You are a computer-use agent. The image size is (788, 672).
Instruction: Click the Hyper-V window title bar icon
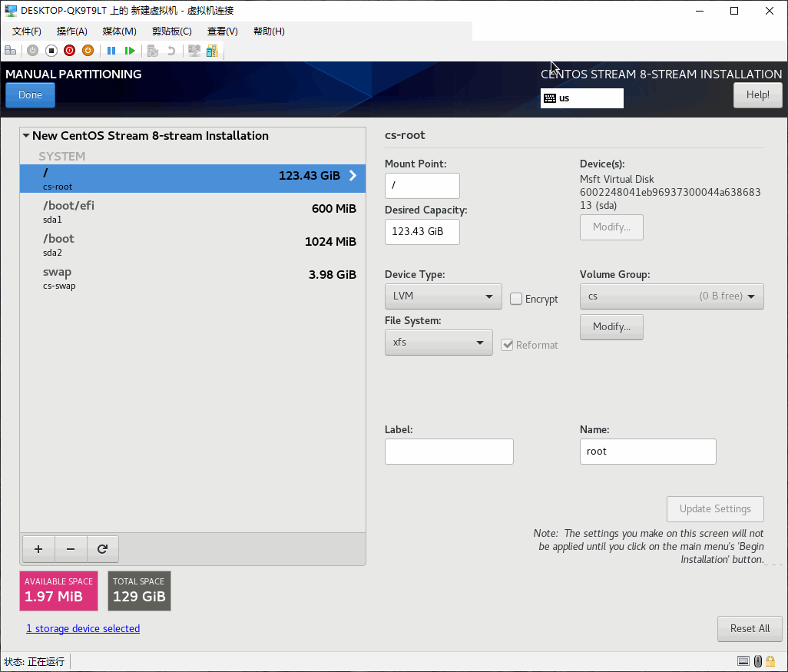[11, 11]
